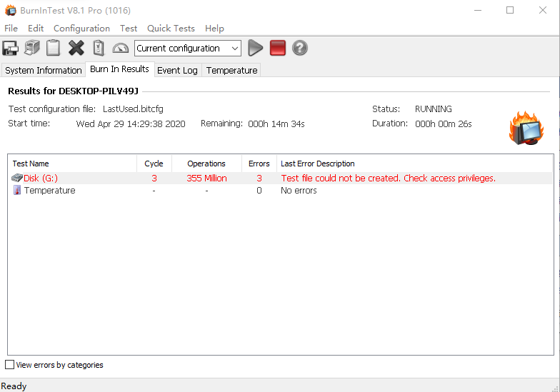The image size is (560, 392).
Task: Click the Temperature thermometer row icon
Action: pos(17,190)
